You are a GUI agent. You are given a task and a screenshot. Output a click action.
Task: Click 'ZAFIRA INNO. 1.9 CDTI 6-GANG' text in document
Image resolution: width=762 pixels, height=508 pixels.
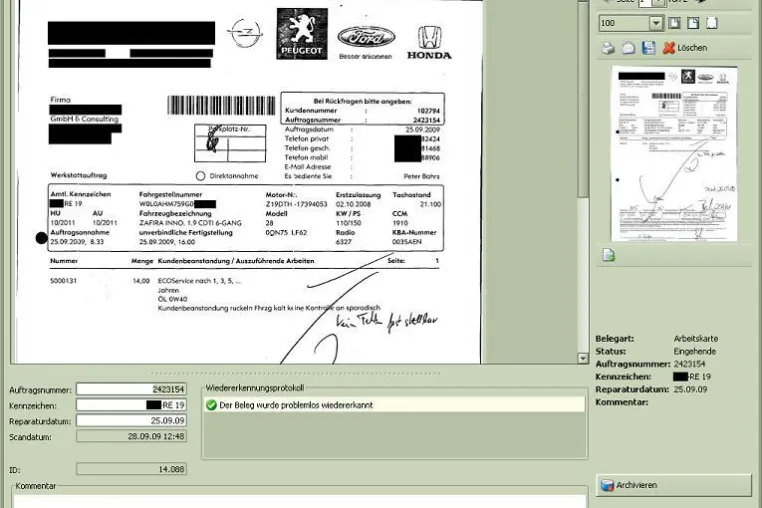[190, 223]
